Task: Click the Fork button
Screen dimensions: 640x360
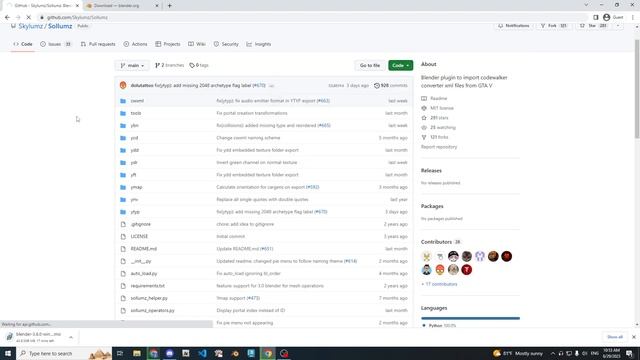Action: tap(553, 26)
